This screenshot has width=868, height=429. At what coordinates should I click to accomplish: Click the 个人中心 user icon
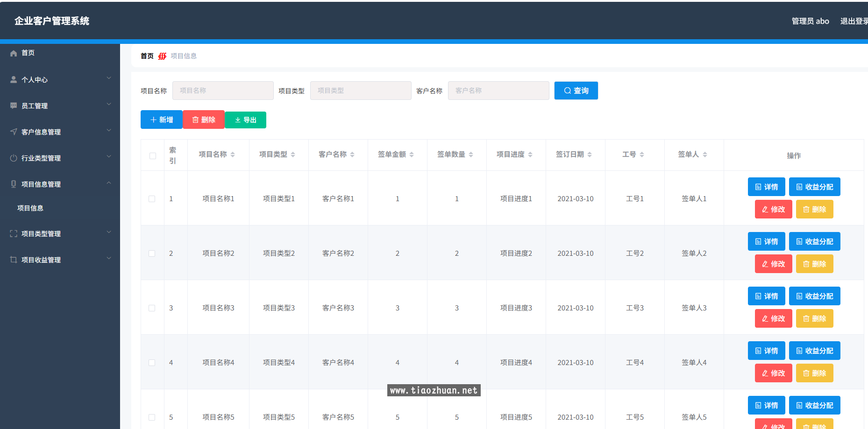tap(14, 79)
